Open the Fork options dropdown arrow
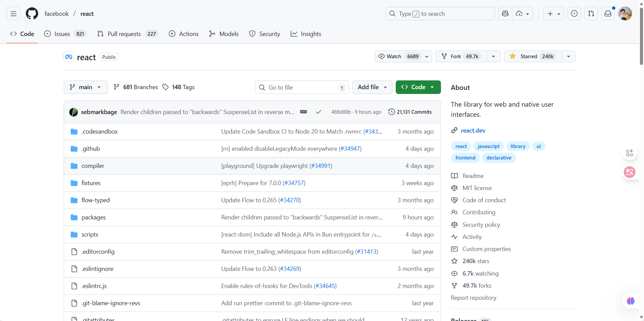Screen dimensions: 644x321 pyautogui.click(x=493, y=57)
